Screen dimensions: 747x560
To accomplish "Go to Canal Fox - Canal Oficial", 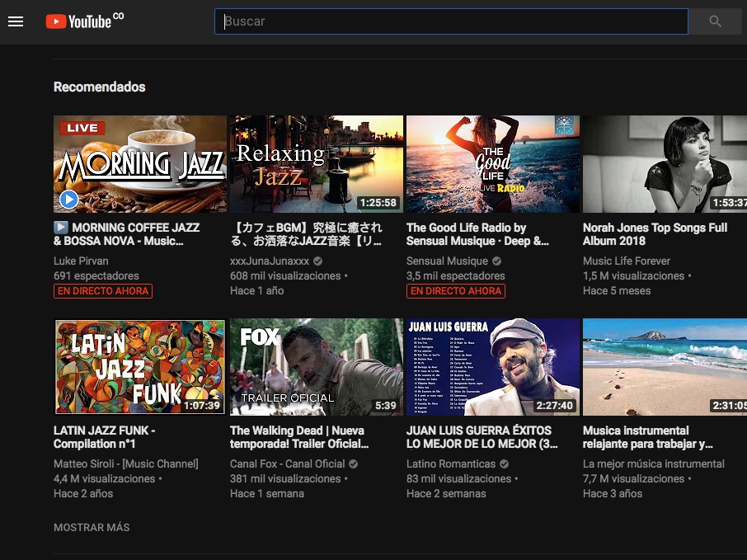I will (x=287, y=464).
